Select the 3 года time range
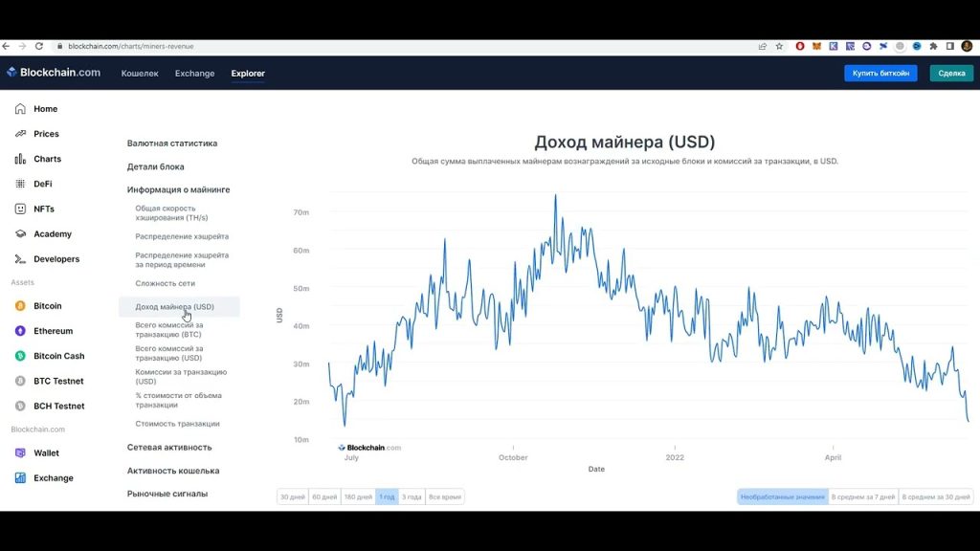Image resolution: width=980 pixels, height=551 pixels. pos(412,496)
